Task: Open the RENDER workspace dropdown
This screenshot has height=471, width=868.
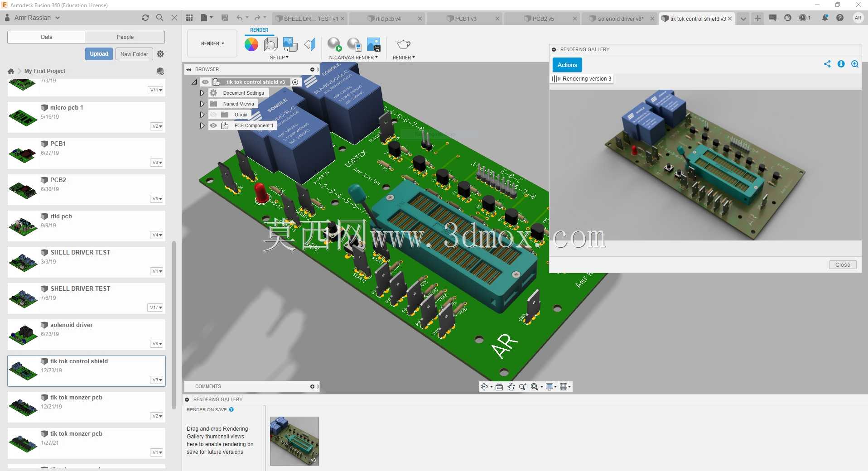Action: coord(212,43)
